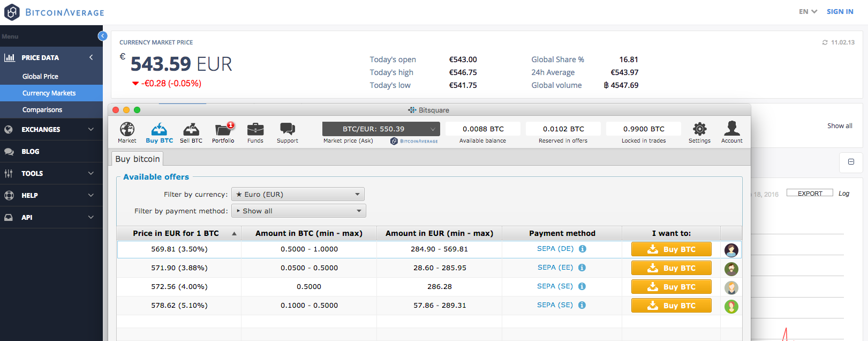
Task: View trader avatar for 572.56 offer
Action: click(731, 287)
